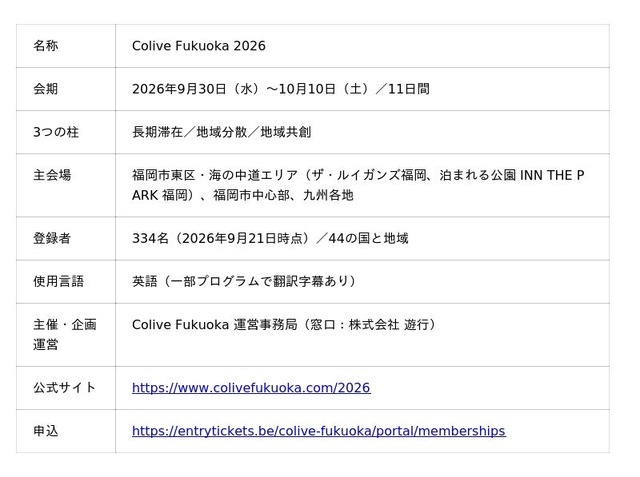Click the 主会場 row label
Viewport: 640px width, 477px height.
pos(52,175)
